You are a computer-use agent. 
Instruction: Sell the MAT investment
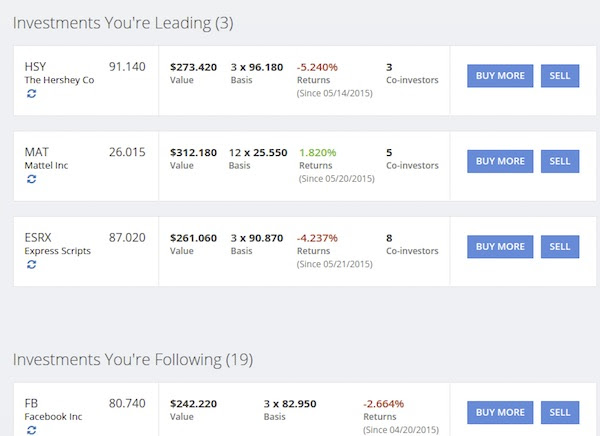tap(560, 161)
